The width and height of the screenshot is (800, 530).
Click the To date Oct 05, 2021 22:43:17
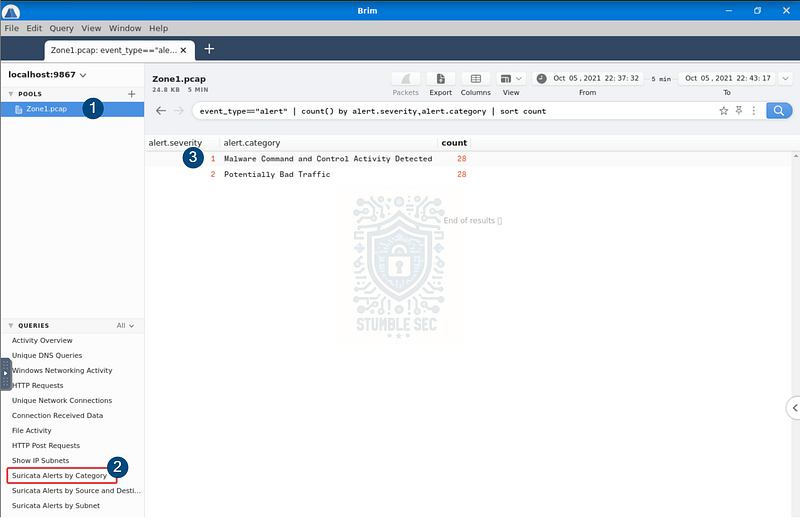(x=728, y=78)
